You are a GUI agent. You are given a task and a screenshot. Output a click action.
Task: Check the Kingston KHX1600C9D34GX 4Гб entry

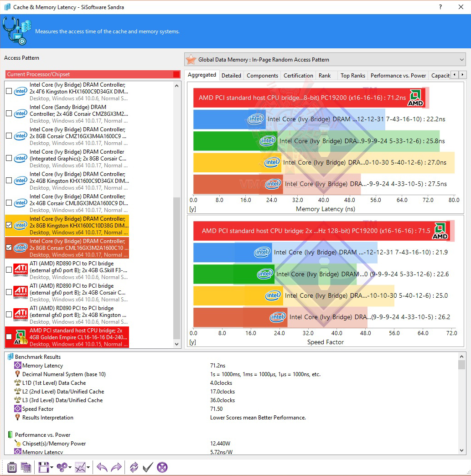[9, 91]
